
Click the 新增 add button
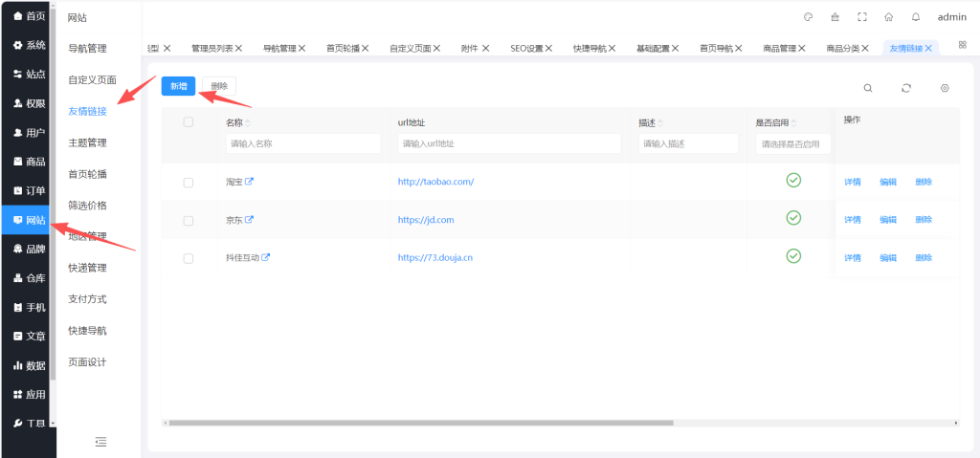coord(178,86)
